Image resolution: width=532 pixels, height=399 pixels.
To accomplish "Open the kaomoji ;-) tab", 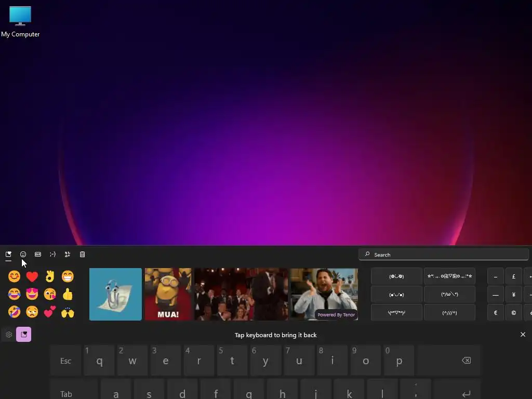I will point(52,254).
